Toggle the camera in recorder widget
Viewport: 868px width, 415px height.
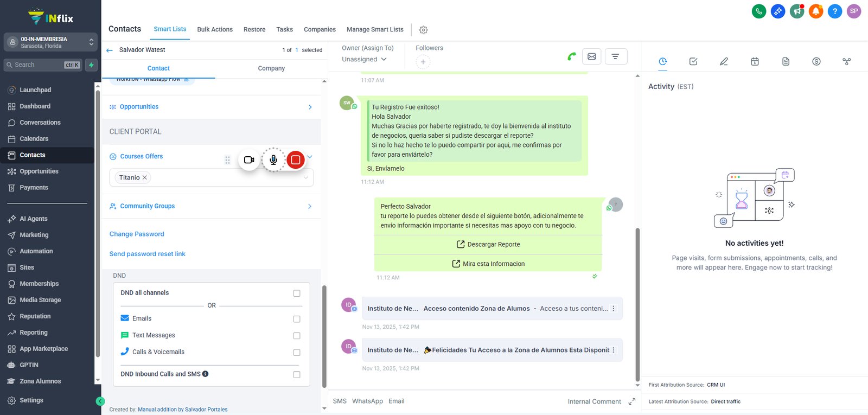[249, 160]
